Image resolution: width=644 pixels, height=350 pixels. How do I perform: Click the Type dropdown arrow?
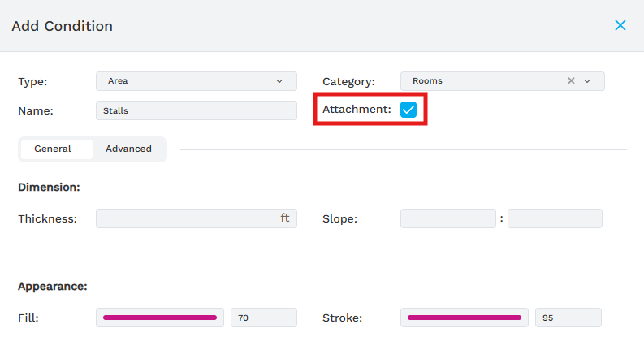279,81
